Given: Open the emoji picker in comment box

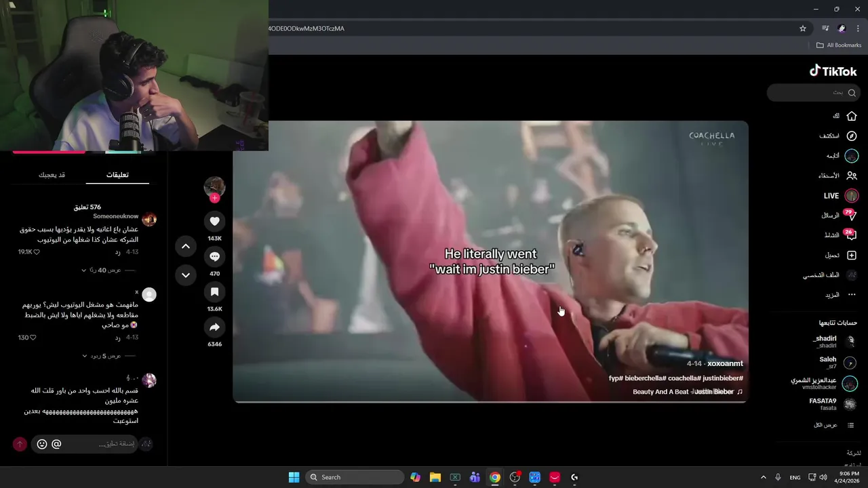Looking at the screenshot, I should point(42,444).
